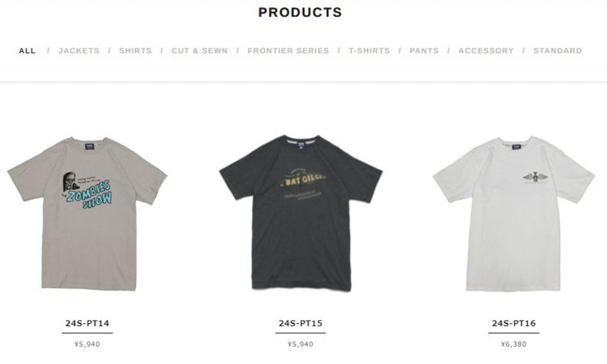The height and width of the screenshot is (364, 607).
Task: Open the PANTS category
Action: pyautogui.click(x=424, y=51)
